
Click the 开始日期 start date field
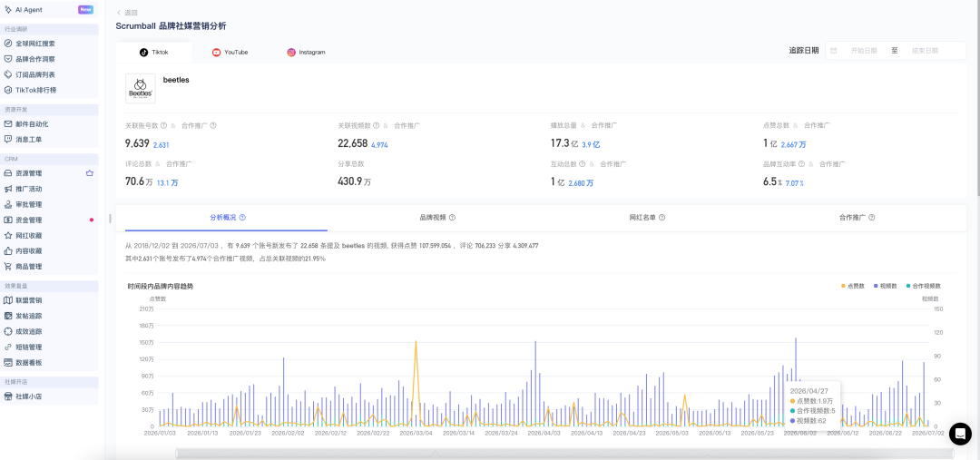click(x=864, y=51)
